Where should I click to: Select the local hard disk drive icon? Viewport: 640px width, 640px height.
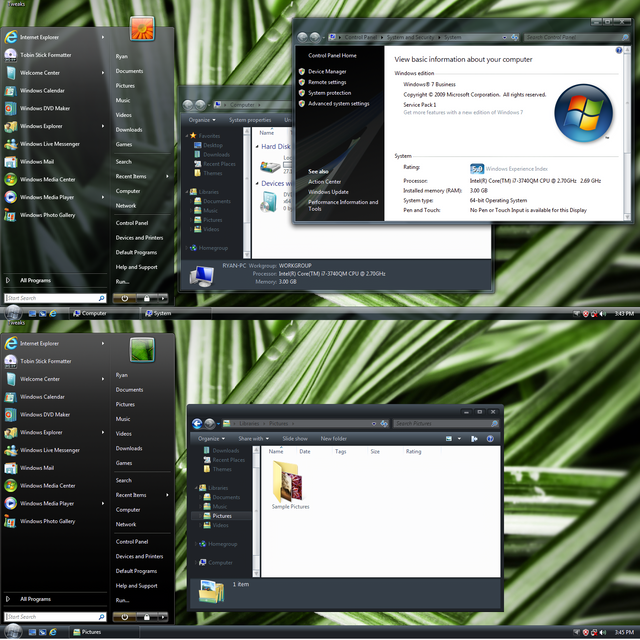pyautogui.click(x=270, y=166)
